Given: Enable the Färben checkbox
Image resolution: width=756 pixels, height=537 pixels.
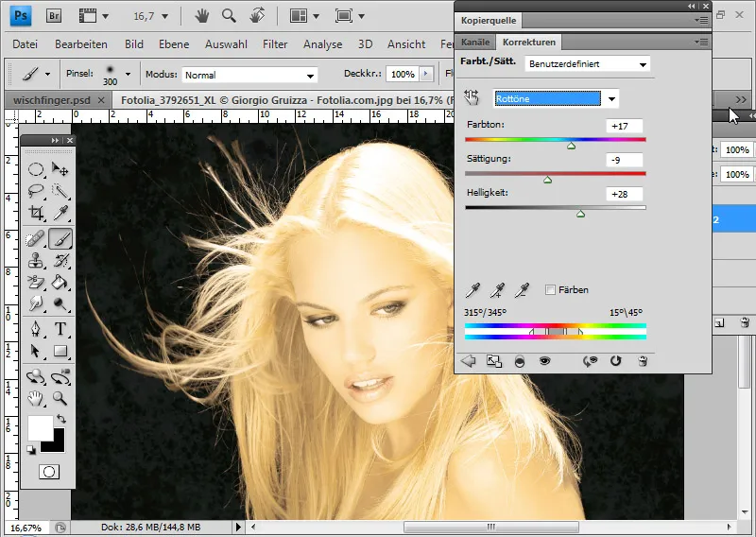Looking at the screenshot, I should (x=550, y=289).
